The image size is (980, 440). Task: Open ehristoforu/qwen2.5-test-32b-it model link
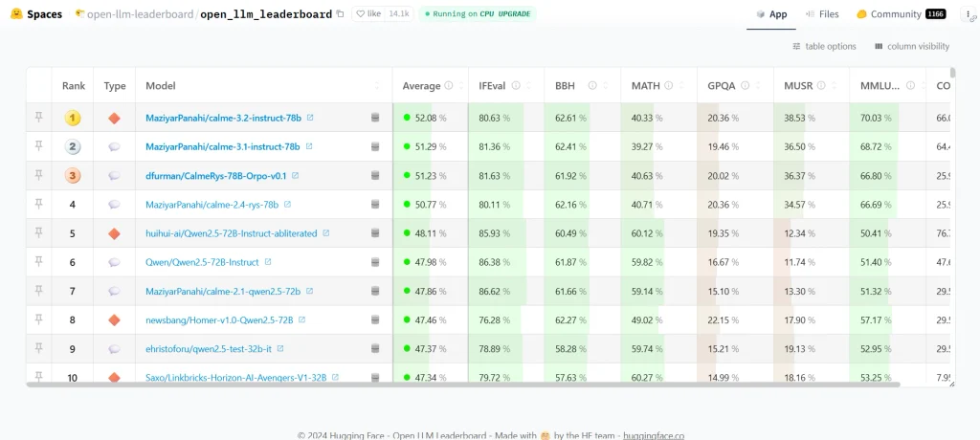(x=208, y=349)
